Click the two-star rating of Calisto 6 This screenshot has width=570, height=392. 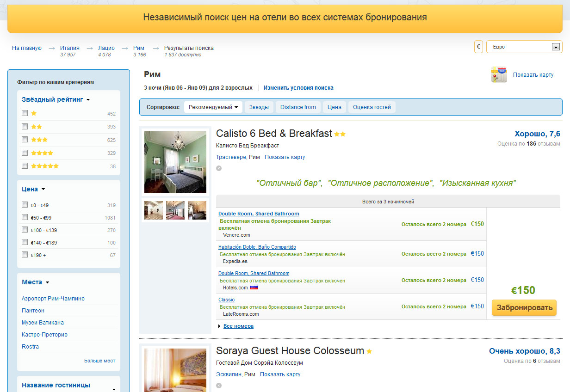(340, 134)
